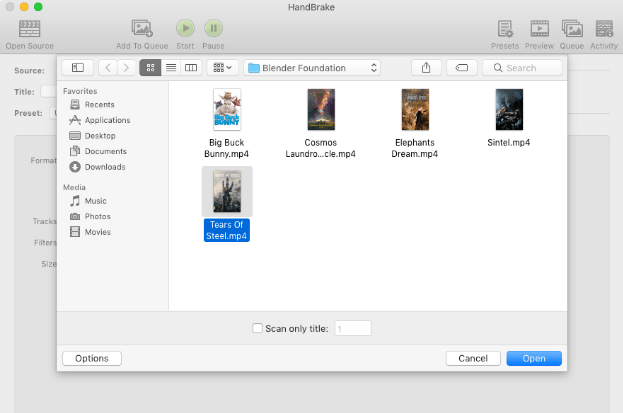623x413 pixels.
Task: Select Downloads in the sidebar
Action: [x=105, y=167]
